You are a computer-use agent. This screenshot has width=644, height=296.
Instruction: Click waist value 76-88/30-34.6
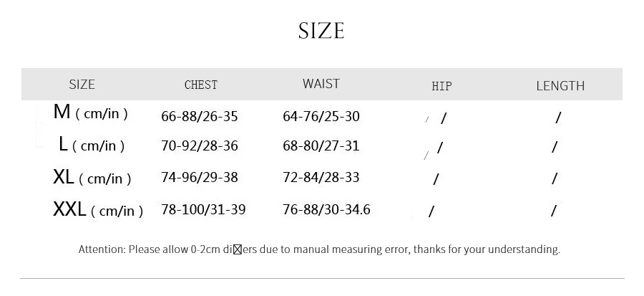326,210
